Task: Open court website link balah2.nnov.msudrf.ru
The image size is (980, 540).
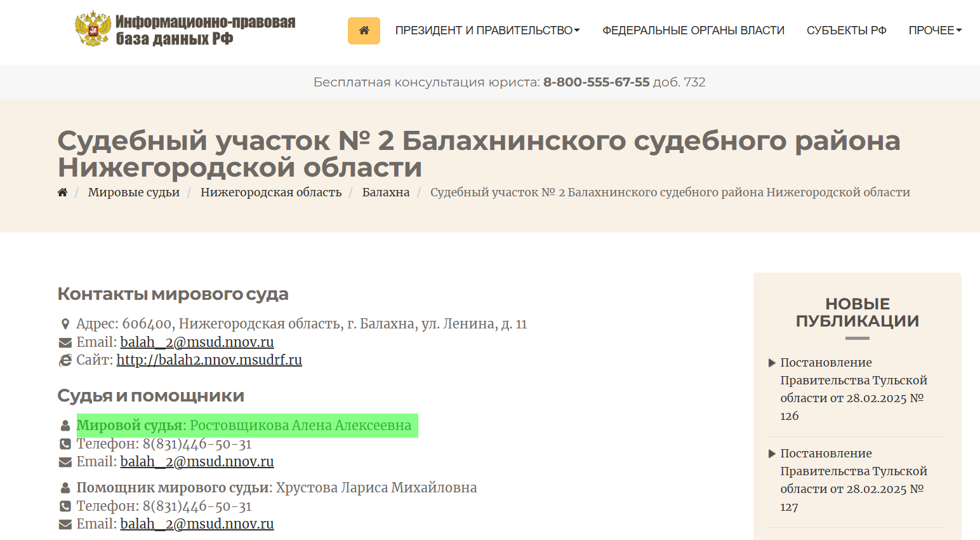Action: coord(209,360)
